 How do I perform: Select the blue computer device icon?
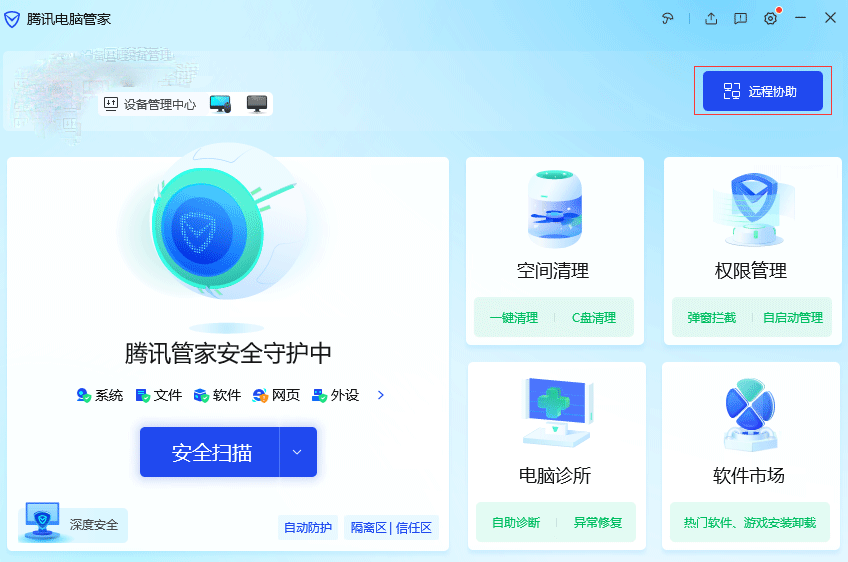[220, 104]
